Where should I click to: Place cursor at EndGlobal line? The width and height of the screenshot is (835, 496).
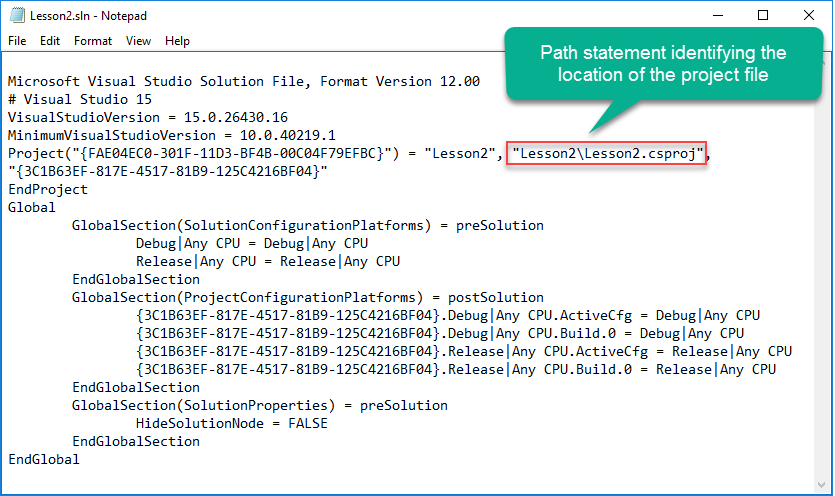click(x=44, y=459)
